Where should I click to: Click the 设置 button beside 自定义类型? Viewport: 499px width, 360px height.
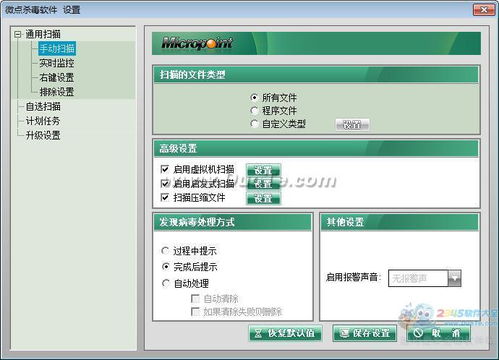tap(352, 125)
